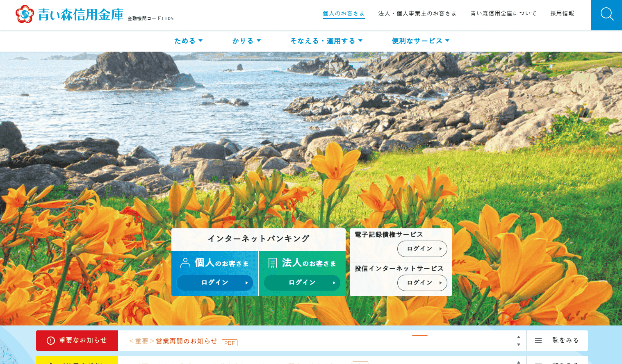The width and height of the screenshot is (622, 364).
Task: Click ログイン for 電子記録債権サービス
Action: (x=422, y=249)
